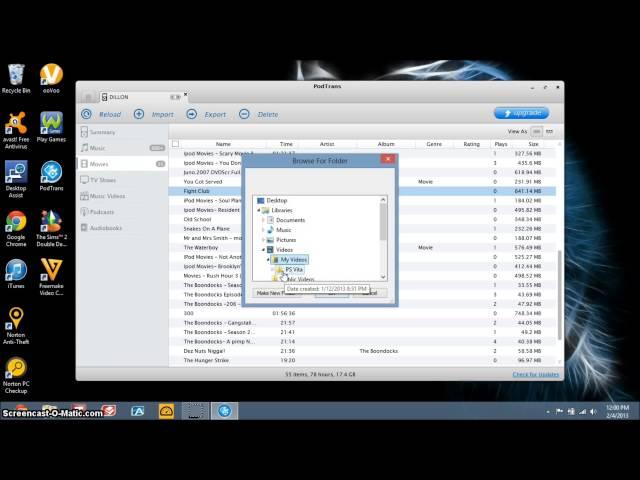
Task: Sort list by Size column header
Action: click(x=533, y=144)
